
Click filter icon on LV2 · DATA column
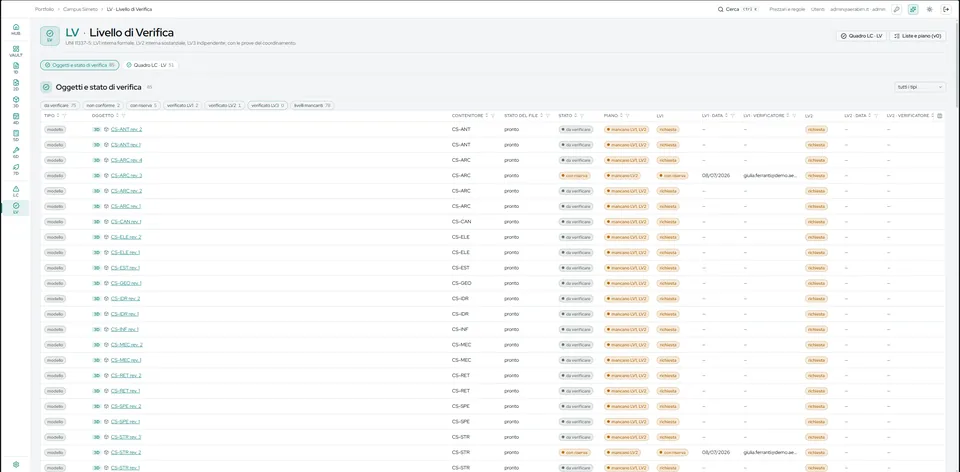point(876,115)
